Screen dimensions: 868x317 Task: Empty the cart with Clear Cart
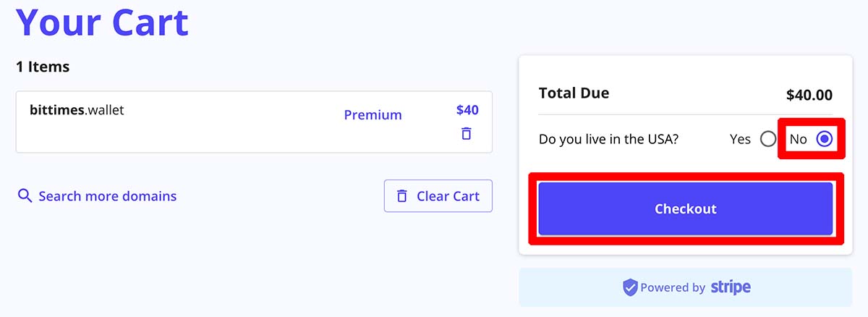click(438, 196)
